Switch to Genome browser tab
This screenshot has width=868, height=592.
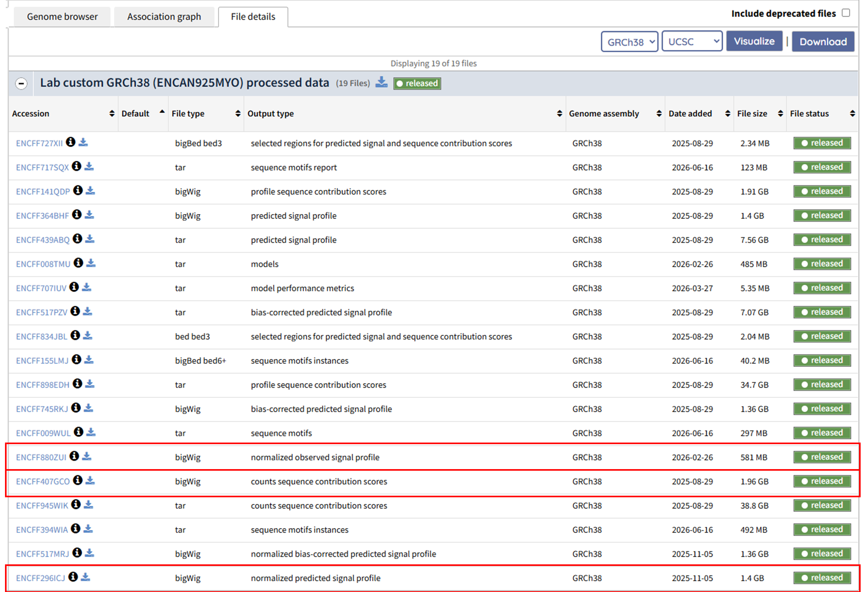62,17
